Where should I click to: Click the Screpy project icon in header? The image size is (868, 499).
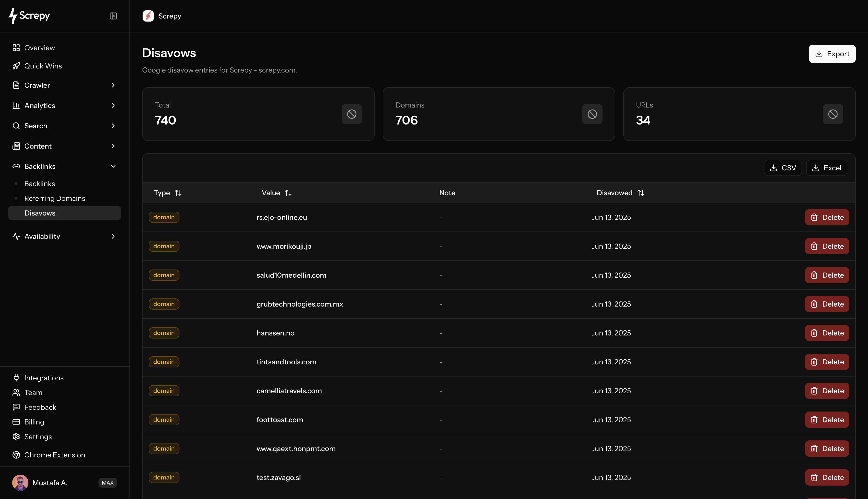pos(148,16)
